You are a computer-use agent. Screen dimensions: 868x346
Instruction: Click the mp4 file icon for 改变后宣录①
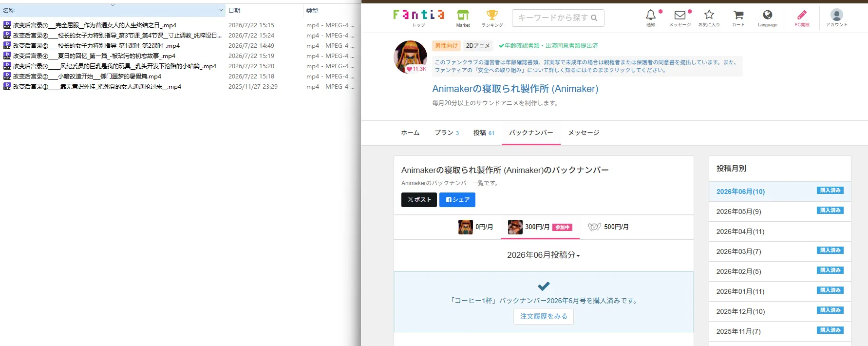coord(7,86)
